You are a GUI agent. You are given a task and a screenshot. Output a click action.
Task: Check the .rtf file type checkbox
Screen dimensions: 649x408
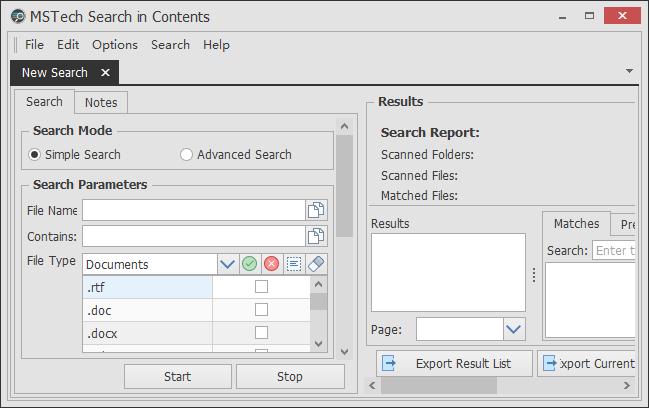261,287
